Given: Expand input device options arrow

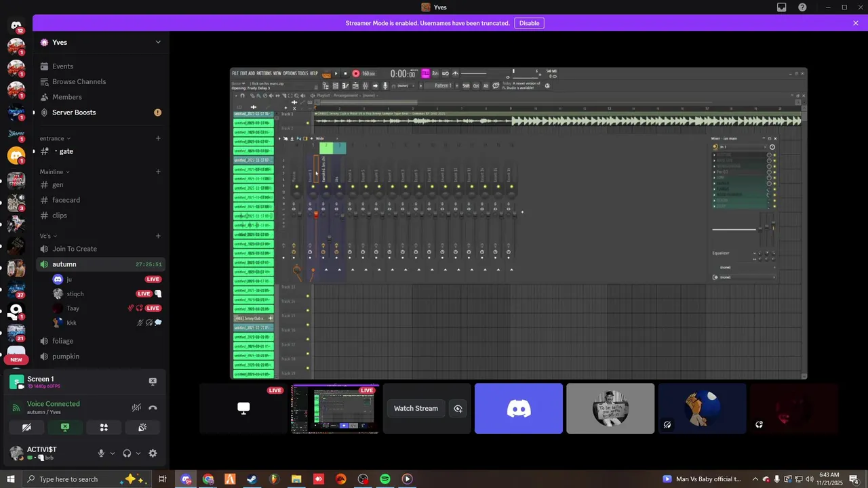Looking at the screenshot, I should click(x=112, y=453).
